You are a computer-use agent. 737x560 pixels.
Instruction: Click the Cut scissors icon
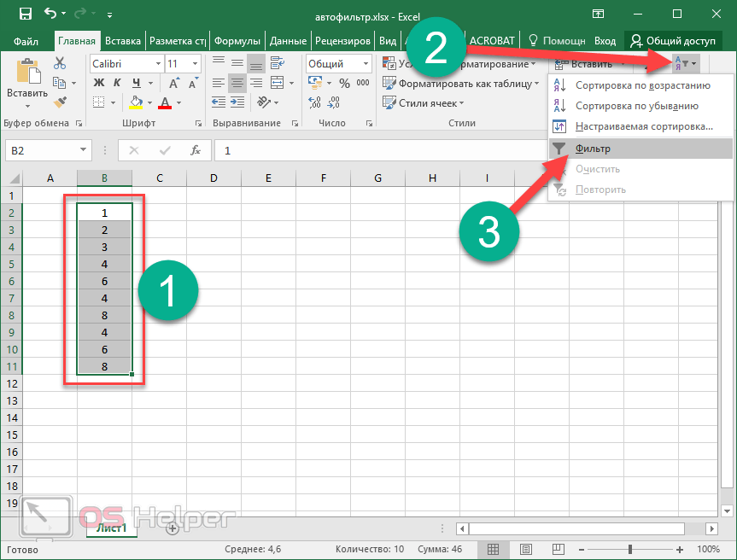pyautogui.click(x=60, y=63)
